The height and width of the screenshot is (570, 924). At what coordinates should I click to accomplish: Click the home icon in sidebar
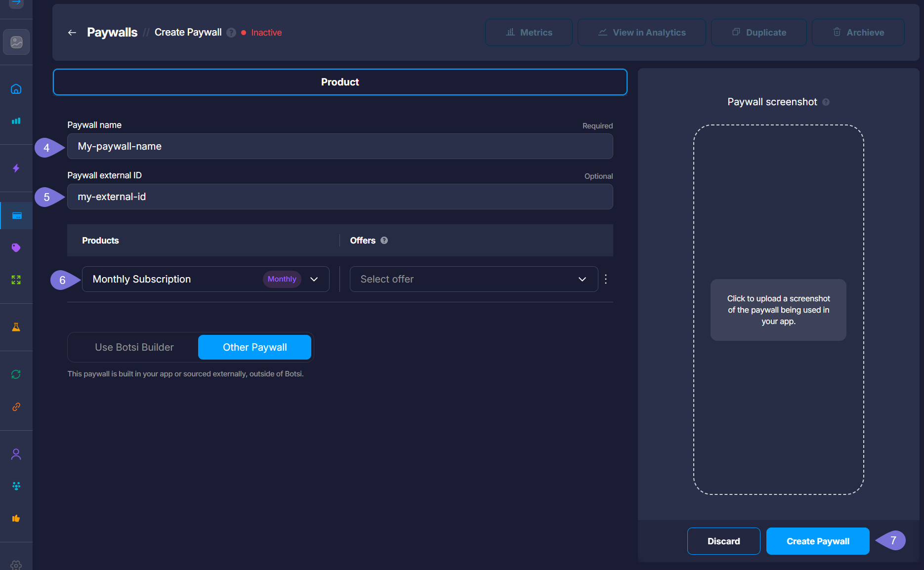(x=16, y=89)
